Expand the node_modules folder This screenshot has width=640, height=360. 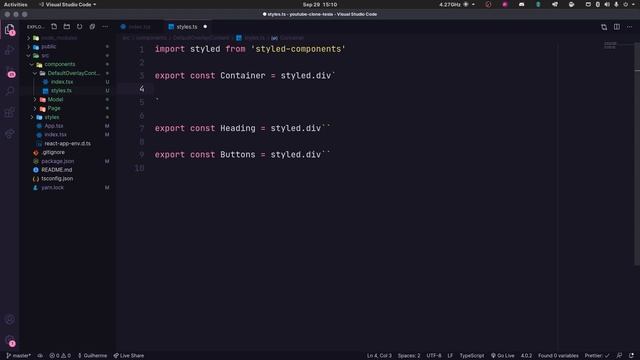pos(68,38)
